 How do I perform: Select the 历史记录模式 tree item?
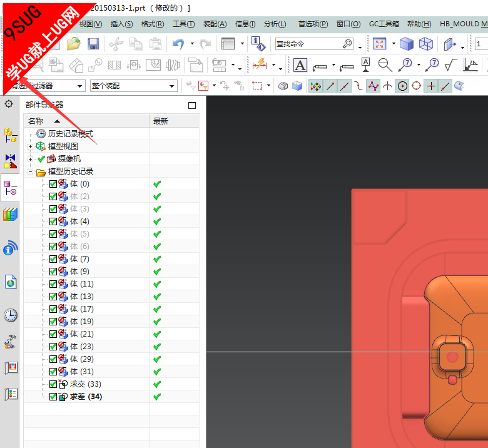pyautogui.click(x=70, y=134)
